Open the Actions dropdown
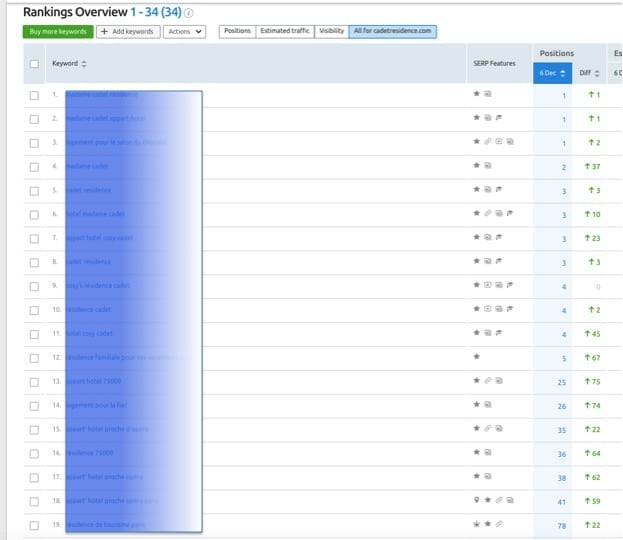This screenshot has height=540, width=623. (184, 32)
